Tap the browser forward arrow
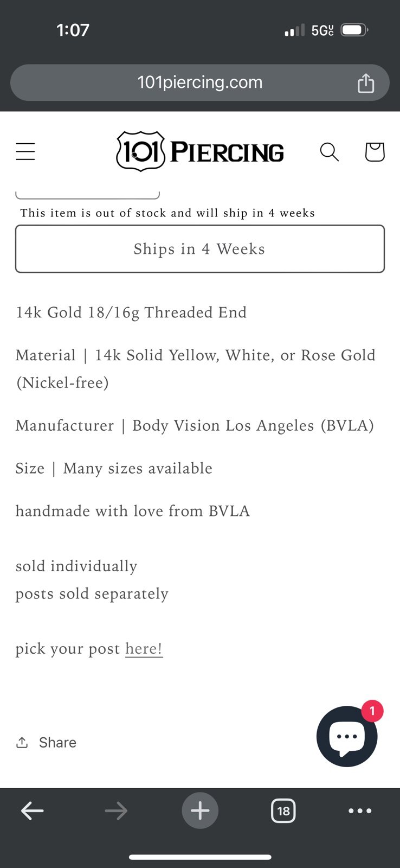 (x=116, y=811)
